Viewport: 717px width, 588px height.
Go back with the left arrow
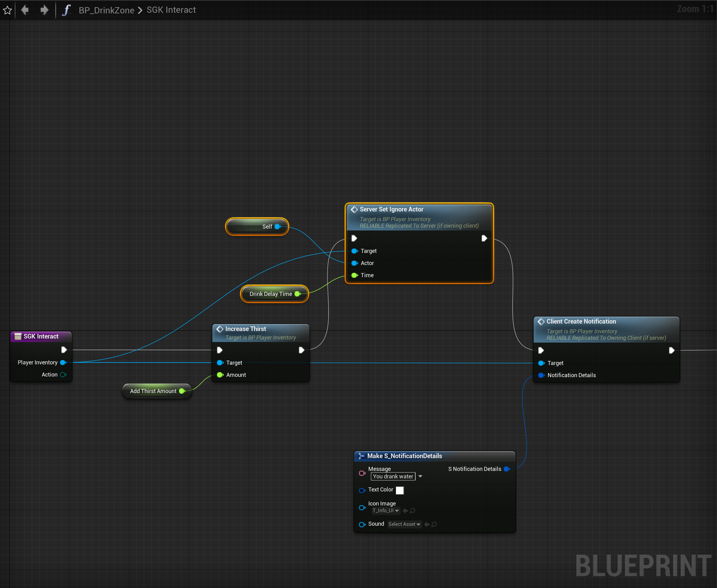click(x=25, y=10)
